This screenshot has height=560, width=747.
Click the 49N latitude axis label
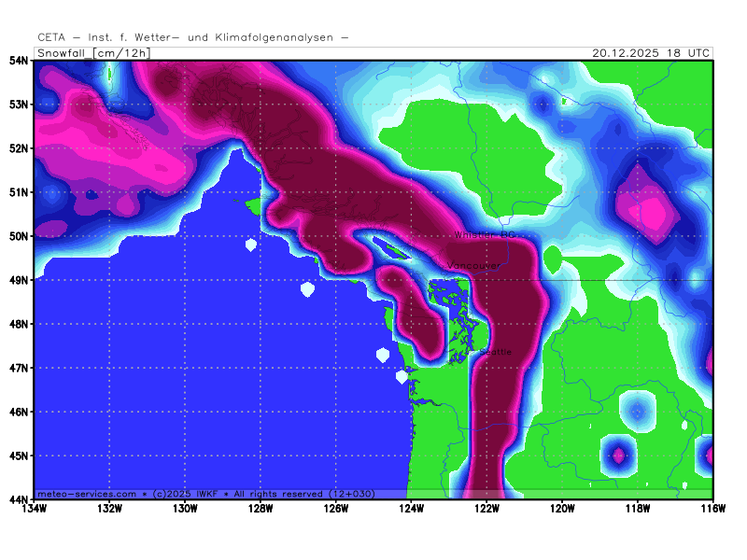[x=18, y=280]
